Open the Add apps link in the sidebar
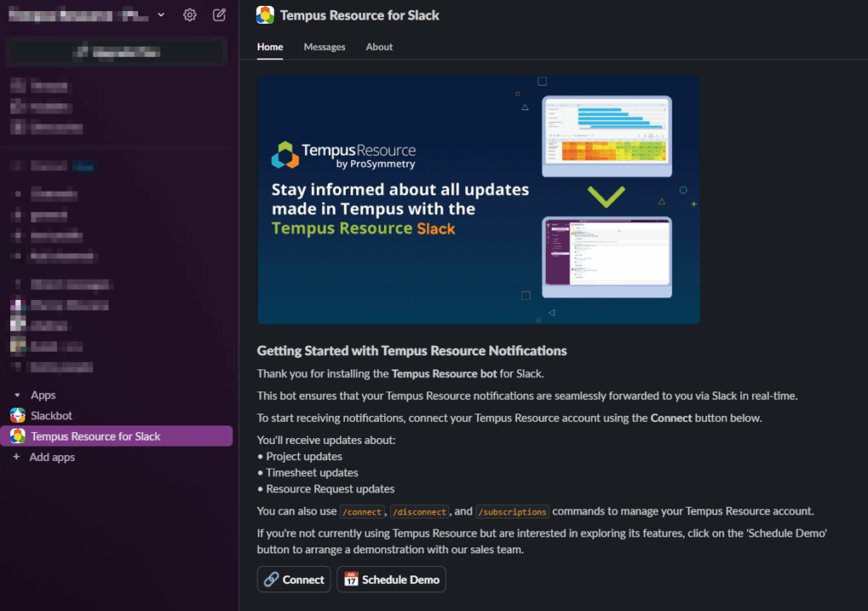 point(53,457)
